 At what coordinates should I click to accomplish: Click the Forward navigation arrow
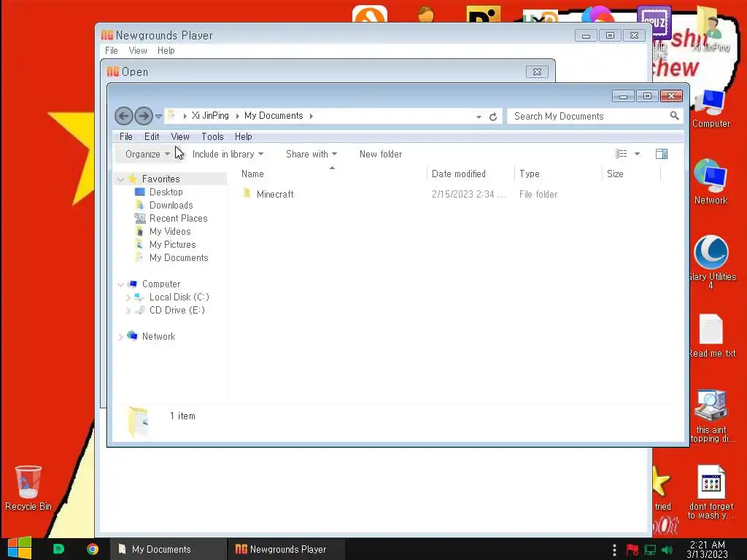click(x=144, y=116)
